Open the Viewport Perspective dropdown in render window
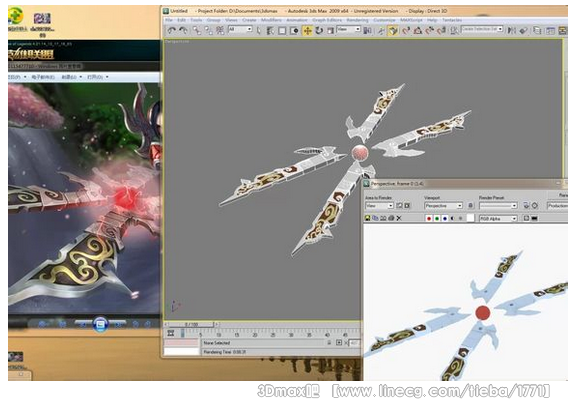 (x=443, y=206)
